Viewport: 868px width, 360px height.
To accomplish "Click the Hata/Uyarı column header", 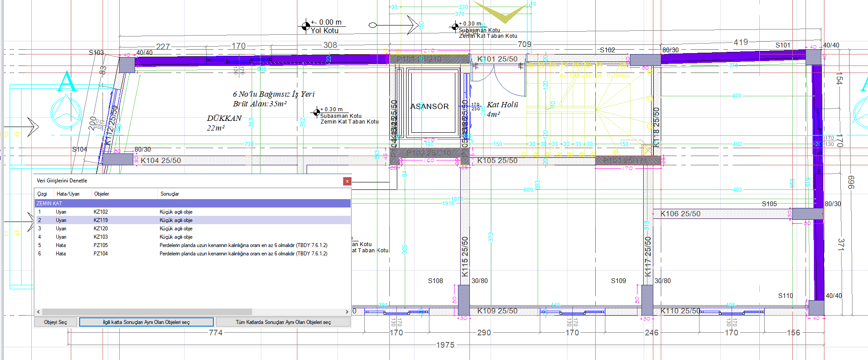I will pos(68,194).
